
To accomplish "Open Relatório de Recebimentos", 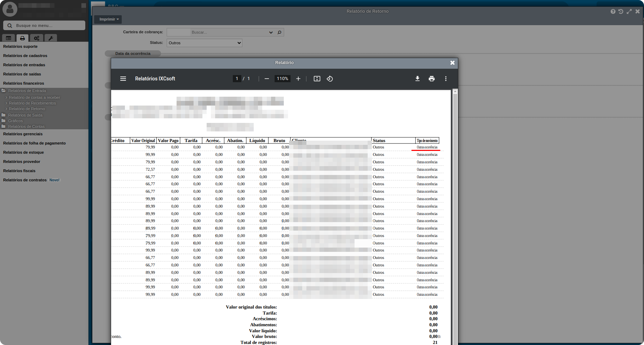I will (x=32, y=103).
